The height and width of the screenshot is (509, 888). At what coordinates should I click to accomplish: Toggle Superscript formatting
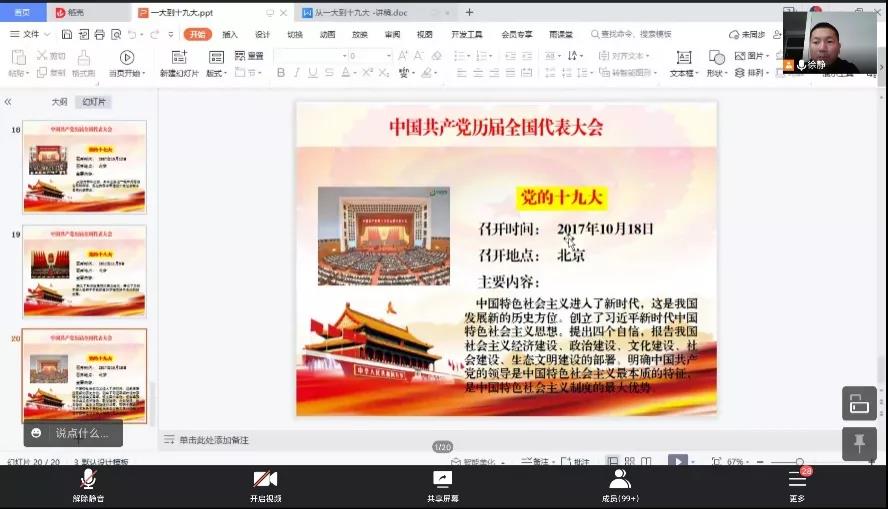pyautogui.click(x=368, y=72)
